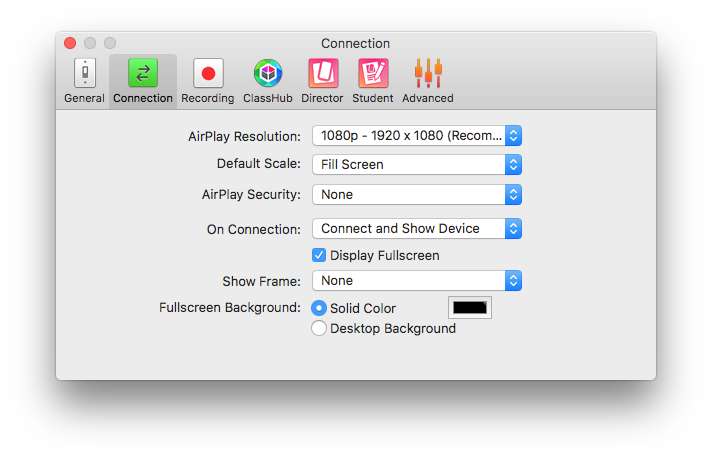This screenshot has width=712, height=460.
Task: Open the Student preferences icon
Action: [x=373, y=73]
